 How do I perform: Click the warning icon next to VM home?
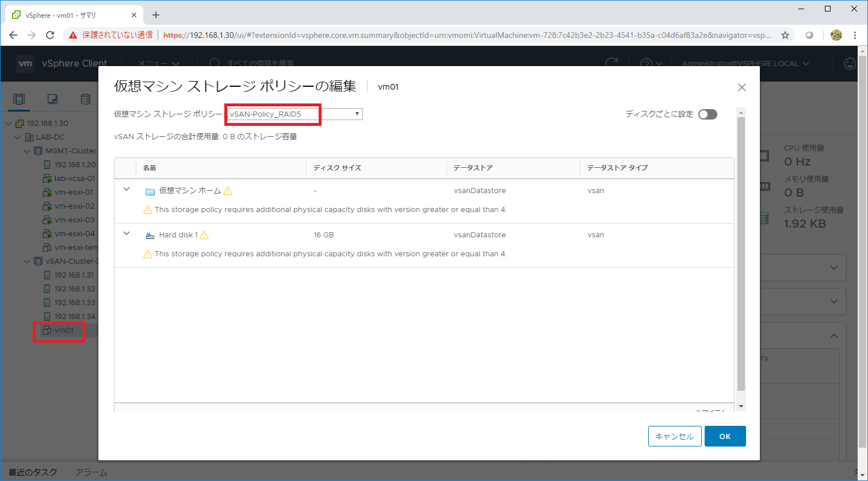coord(228,191)
